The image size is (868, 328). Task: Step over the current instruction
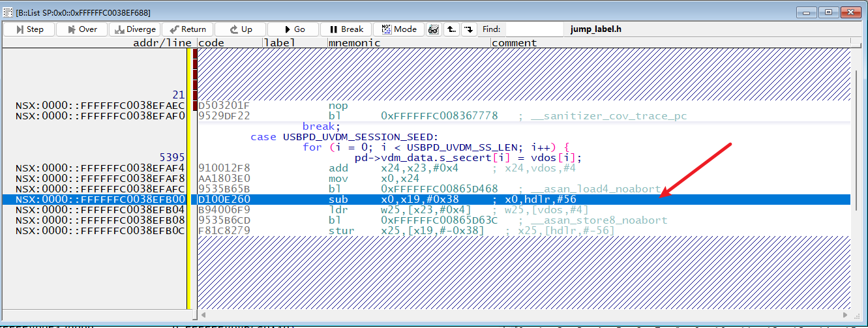[82, 29]
